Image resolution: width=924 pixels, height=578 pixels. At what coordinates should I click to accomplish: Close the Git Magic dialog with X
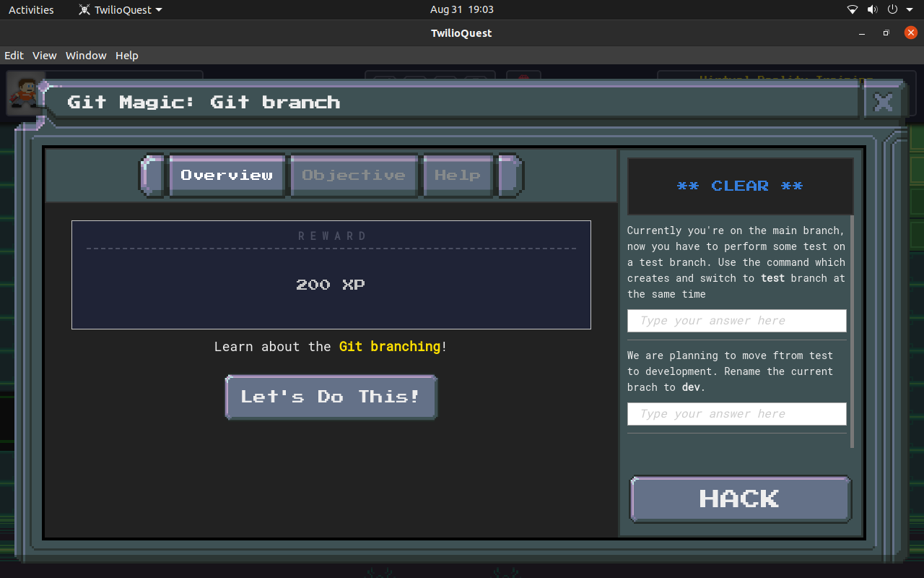(883, 102)
